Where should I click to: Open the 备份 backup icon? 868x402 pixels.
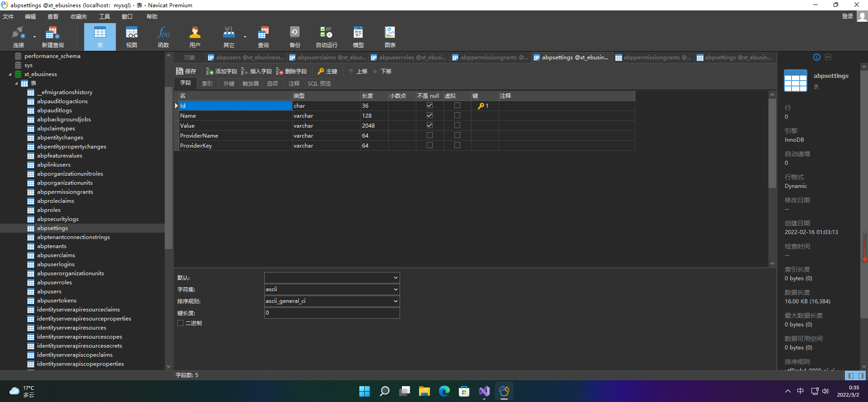tap(295, 37)
